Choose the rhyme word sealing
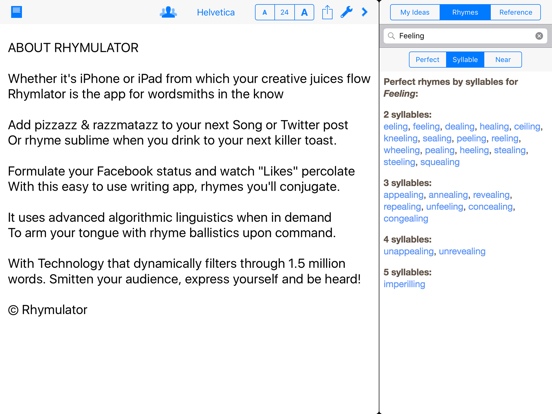 (437, 138)
